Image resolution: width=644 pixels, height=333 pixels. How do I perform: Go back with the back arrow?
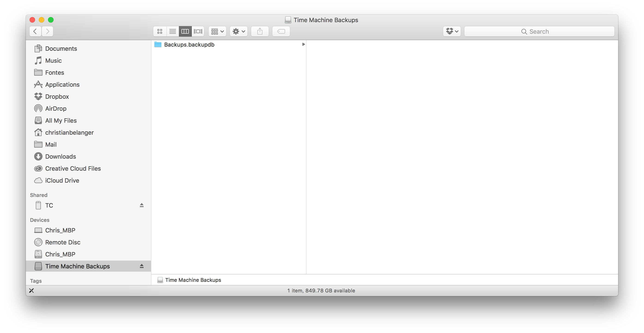pos(35,31)
